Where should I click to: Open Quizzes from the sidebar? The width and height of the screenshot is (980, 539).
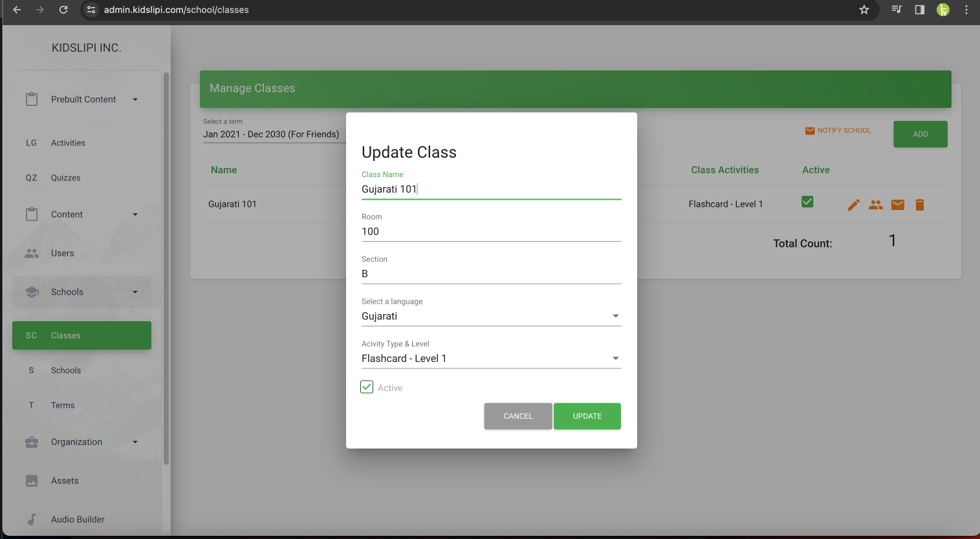click(x=65, y=178)
